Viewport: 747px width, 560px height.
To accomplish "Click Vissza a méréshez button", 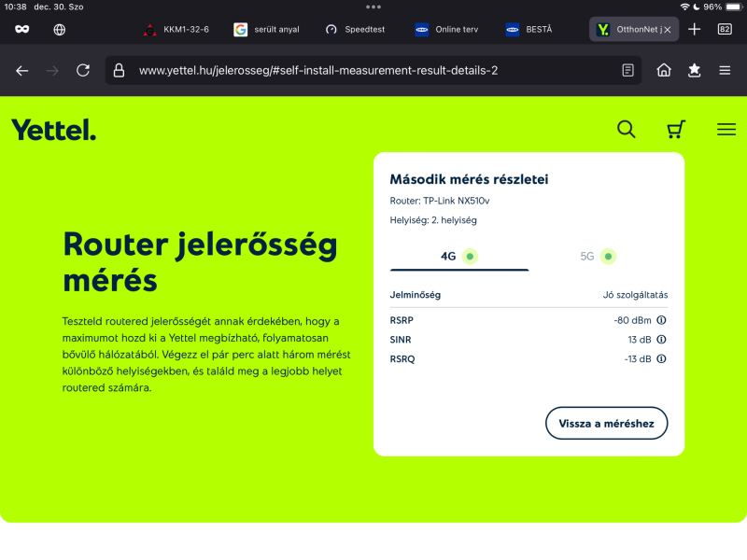I will [x=606, y=424].
